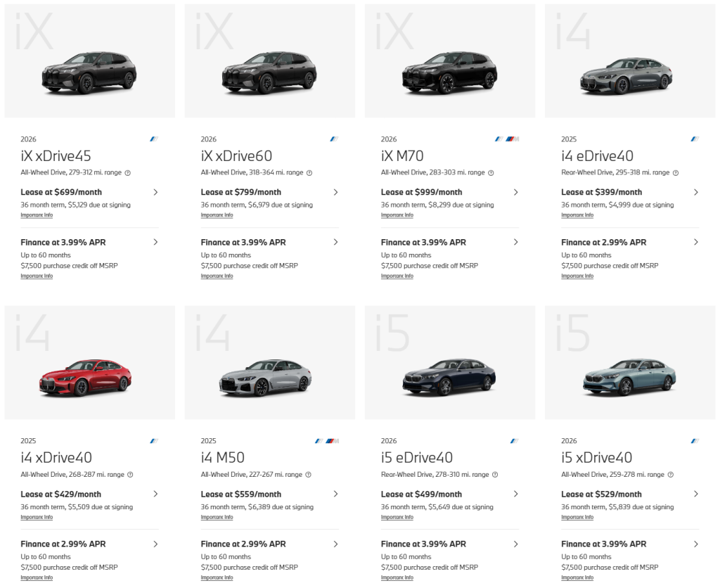Expand Finance at 3.99% APR for iX xDrive60
720x588 pixels.
point(335,242)
